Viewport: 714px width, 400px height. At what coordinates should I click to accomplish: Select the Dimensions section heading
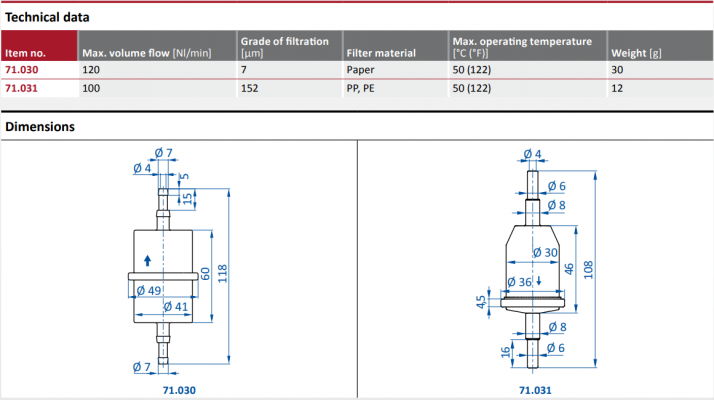tap(40, 126)
